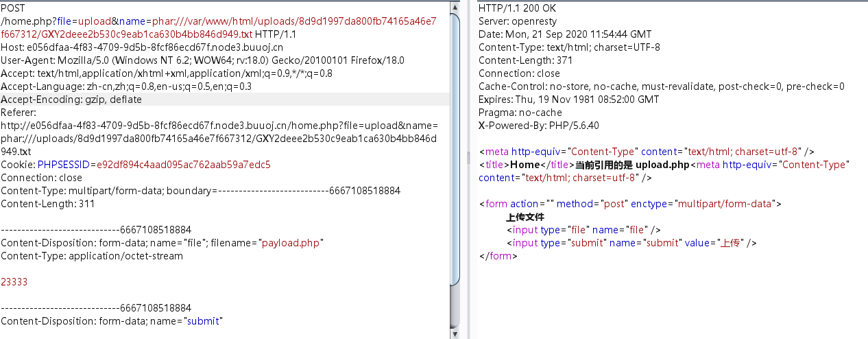868x339 pixels.
Task: Click the highlighted Accept-Encoding: gzip, deflate line
Action: [225, 100]
